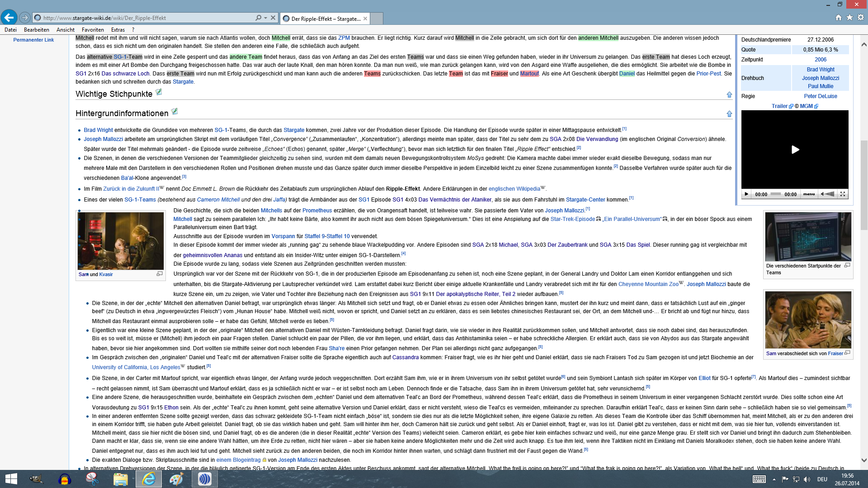Show hidden system tray icons arrow

point(774,479)
